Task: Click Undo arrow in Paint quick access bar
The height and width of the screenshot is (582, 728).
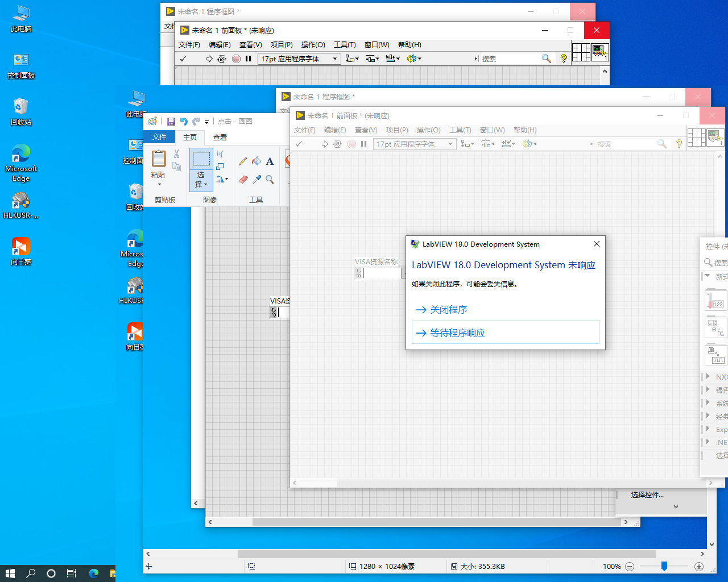Action: 184,121
